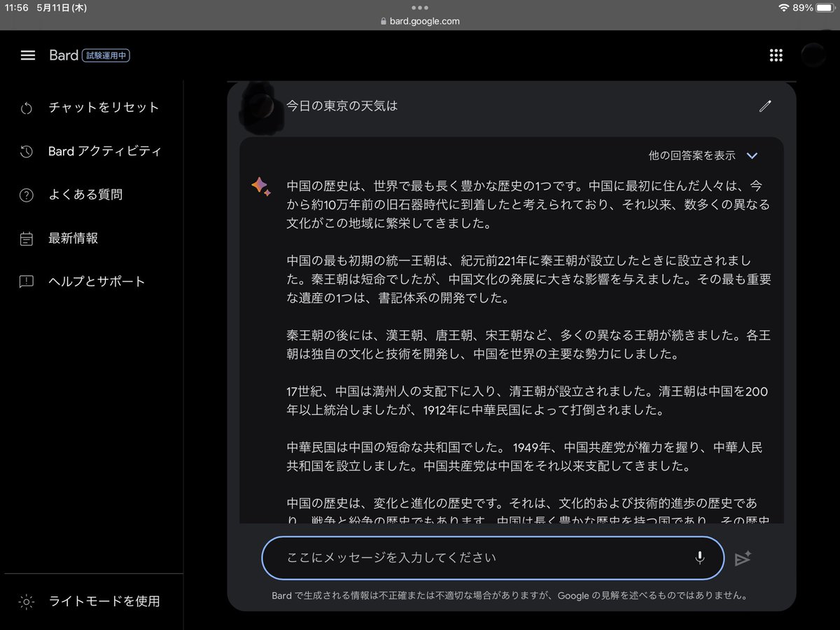Open the account profile avatar
The image size is (840, 630).
point(813,55)
